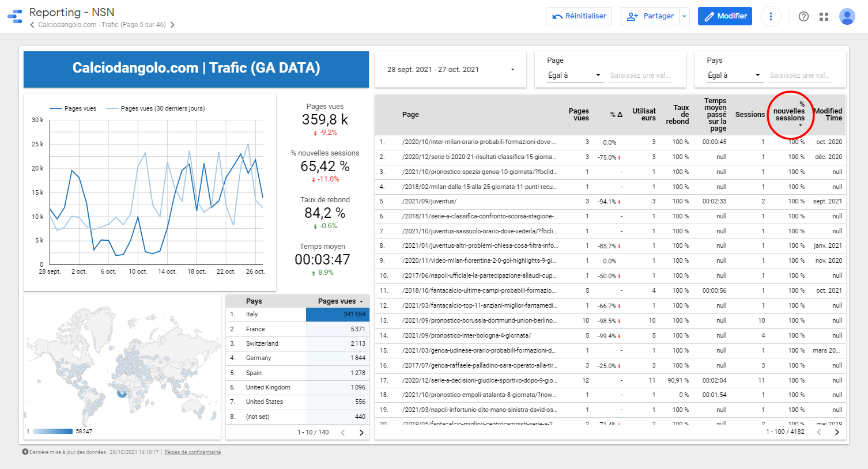The height and width of the screenshot is (469, 868).
Task: Click the Partager button
Action: click(x=651, y=16)
